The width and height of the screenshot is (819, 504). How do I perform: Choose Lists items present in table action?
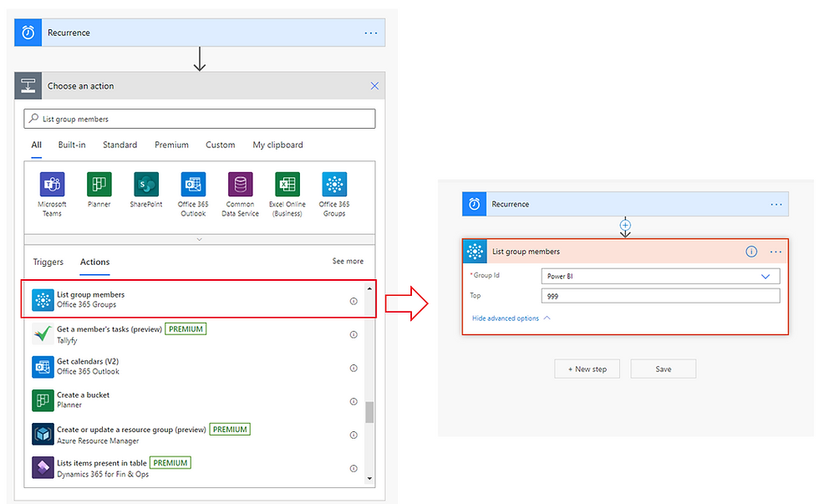pos(193,468)
